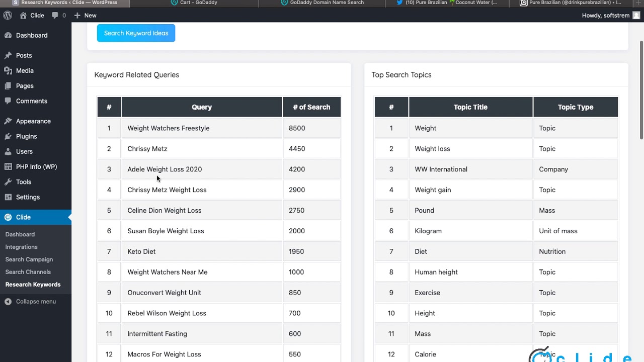Click the Clide logo icon in sidebar
This screenshot has height=362, width=644.
8,217
